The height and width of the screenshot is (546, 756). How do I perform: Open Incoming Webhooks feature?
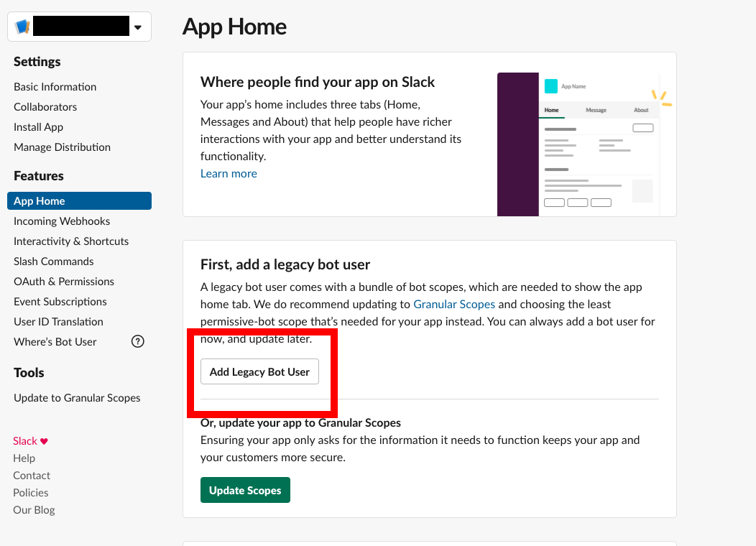62,221
